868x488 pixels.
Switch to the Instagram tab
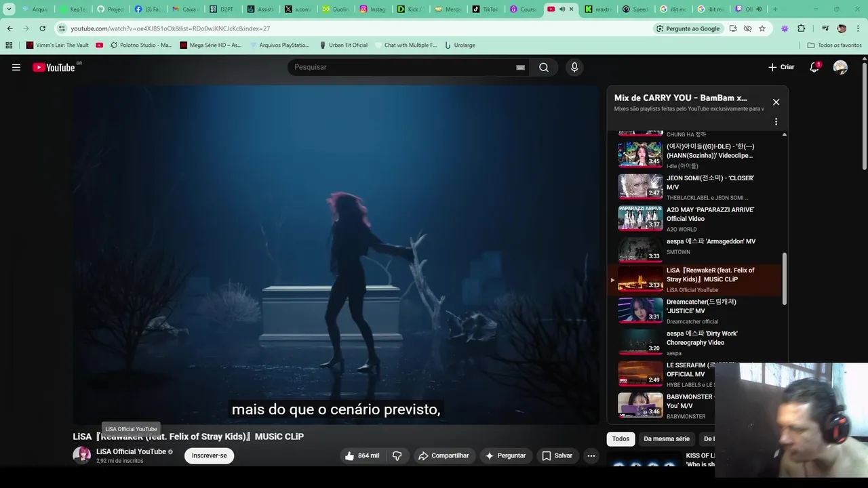click(372, 9)
